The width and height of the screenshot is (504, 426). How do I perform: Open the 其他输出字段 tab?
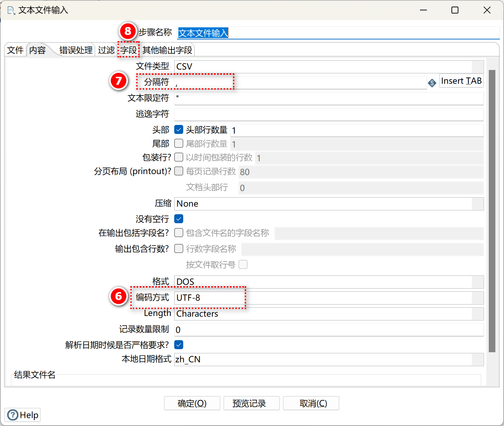pyautogui.click(x=167, y=50)
